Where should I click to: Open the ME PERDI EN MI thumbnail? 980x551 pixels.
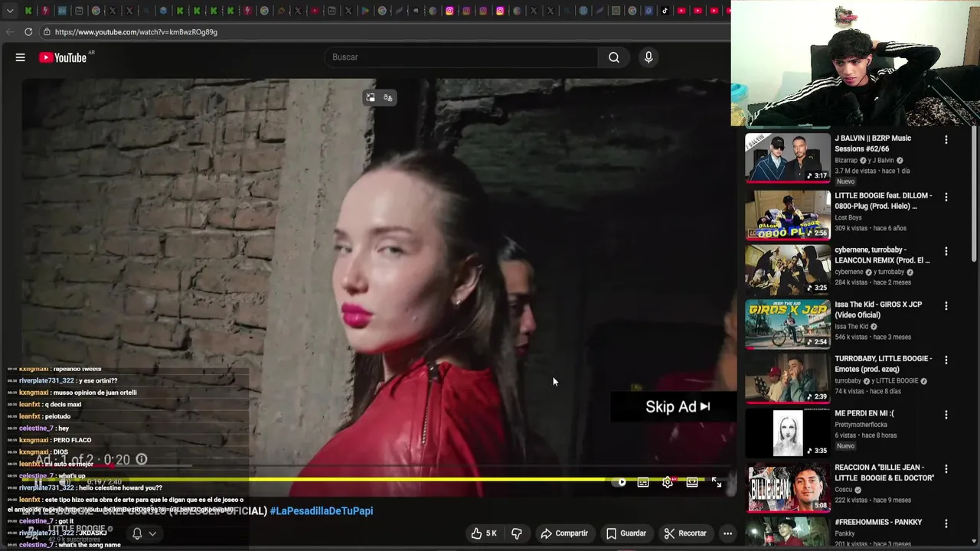coord(788,432)
